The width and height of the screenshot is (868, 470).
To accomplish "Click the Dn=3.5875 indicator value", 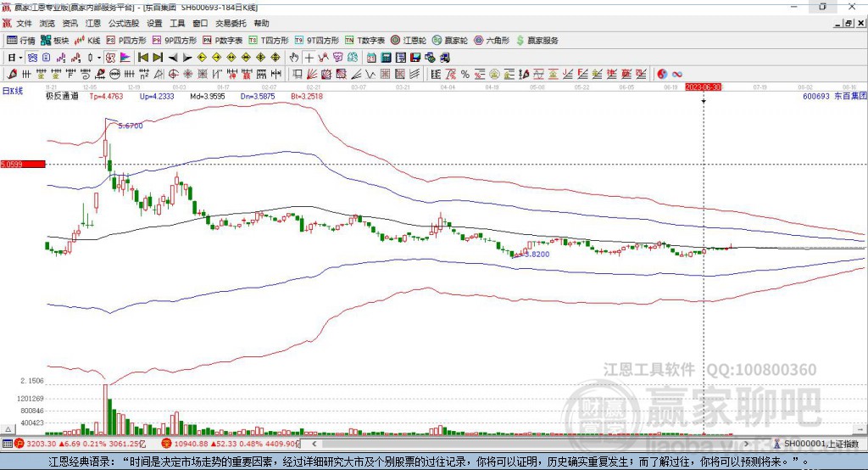I will 258,96.
